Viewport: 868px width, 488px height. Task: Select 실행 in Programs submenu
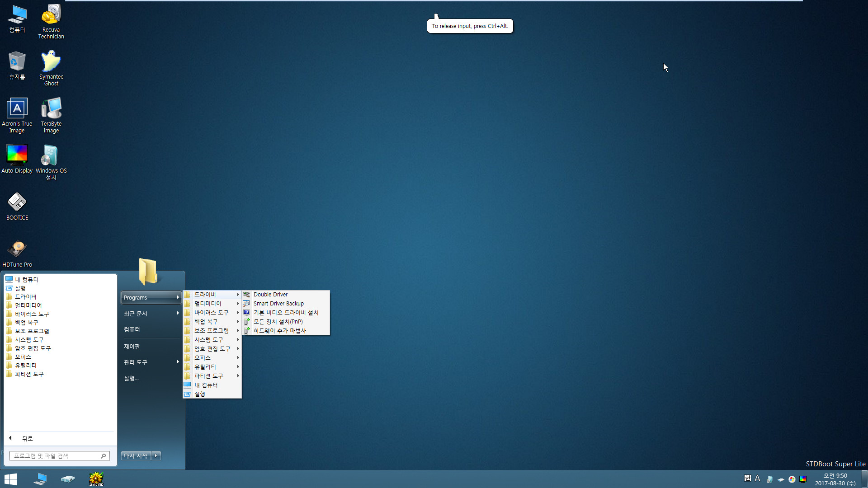[212, 394]
